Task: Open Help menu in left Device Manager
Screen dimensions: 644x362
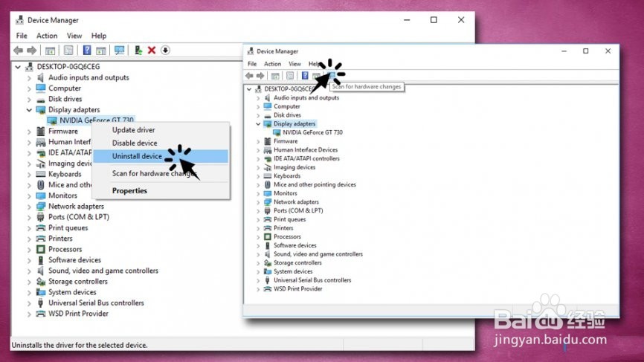Action: pos(99,36)
